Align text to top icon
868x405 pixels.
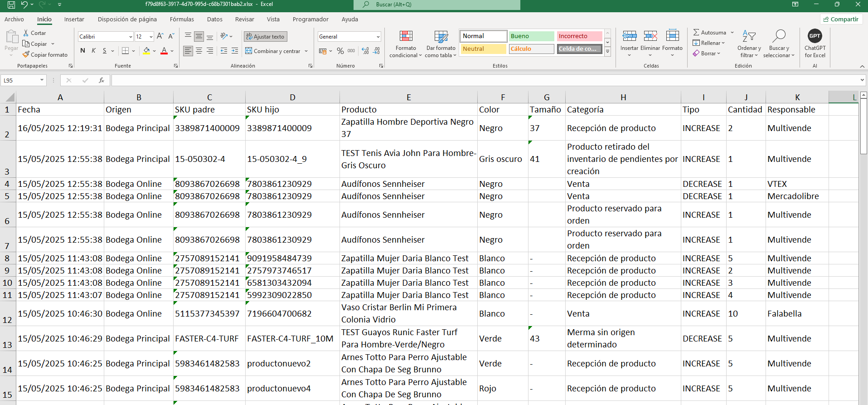click(x=188, y=36)
